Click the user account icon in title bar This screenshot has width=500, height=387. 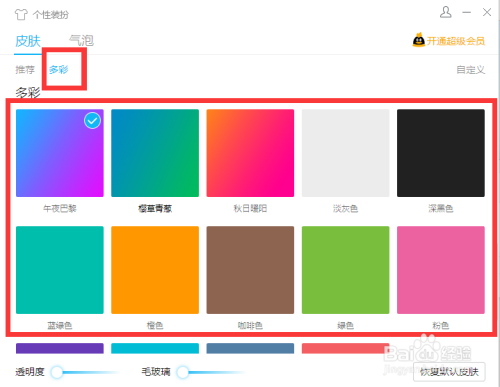coord(446,12)
